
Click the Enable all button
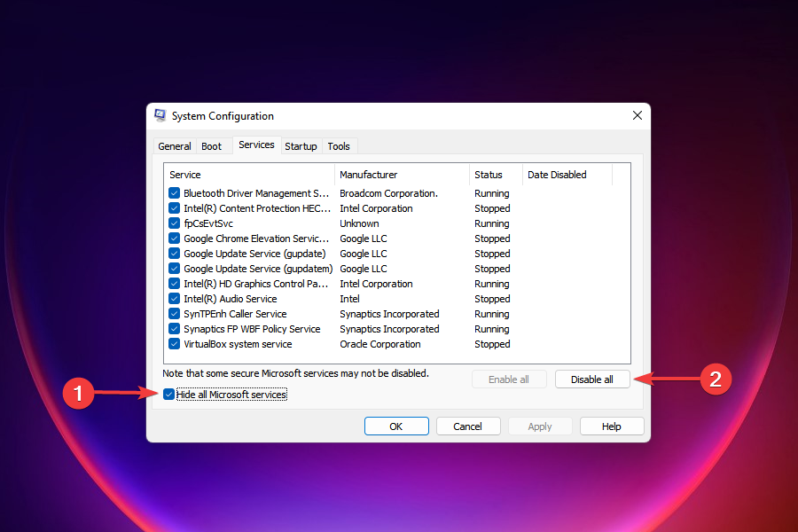(509, 379)
